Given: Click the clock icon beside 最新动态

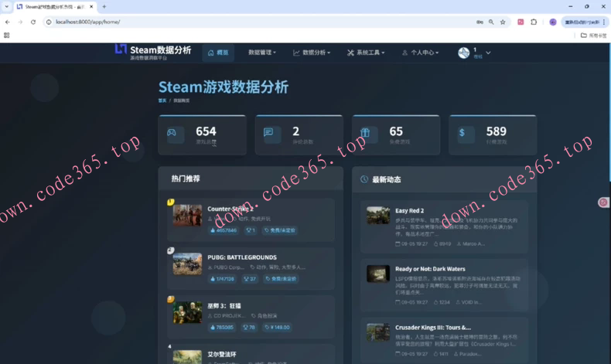Looking at the screenshot, I should pos(364,179).
